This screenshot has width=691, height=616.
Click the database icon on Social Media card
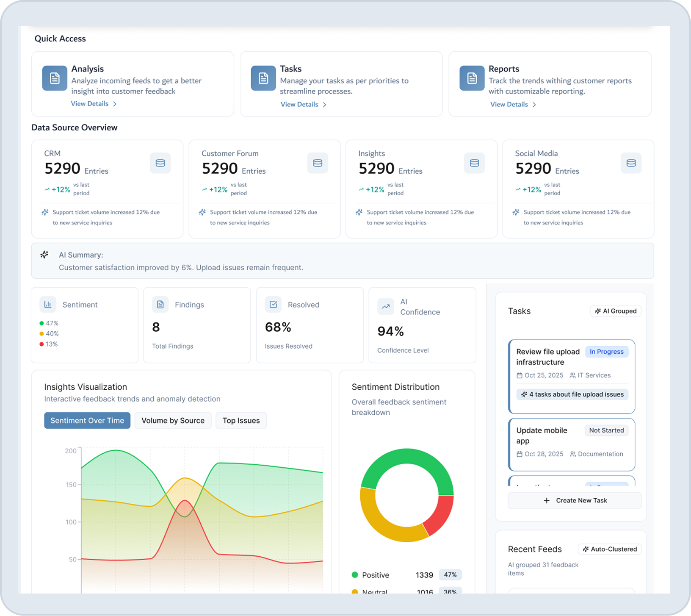click(631, 163)
